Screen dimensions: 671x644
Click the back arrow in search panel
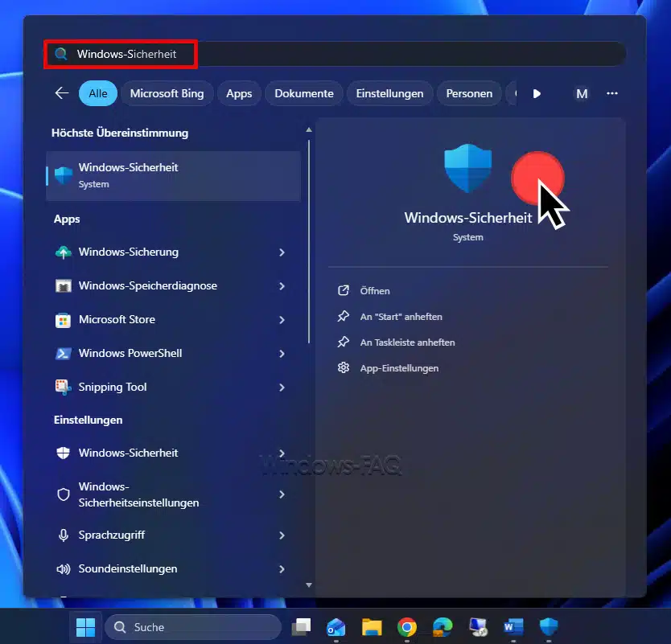[62, 93]
